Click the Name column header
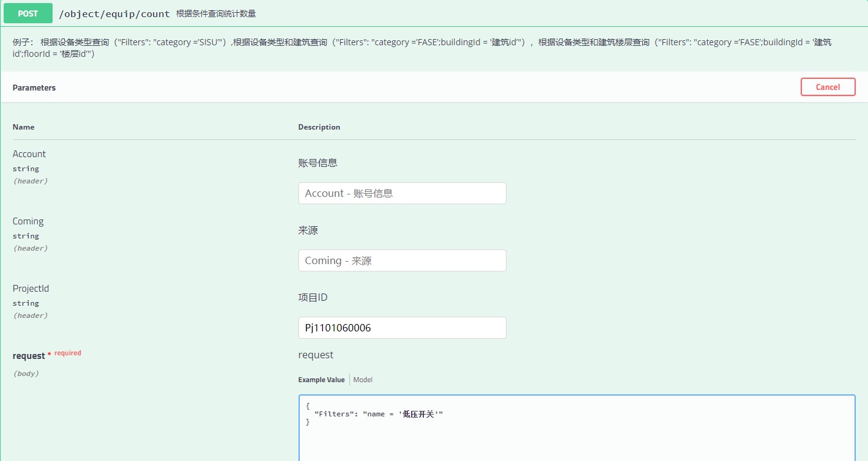This screenshot has height=461, width=868. click(23, 127)
